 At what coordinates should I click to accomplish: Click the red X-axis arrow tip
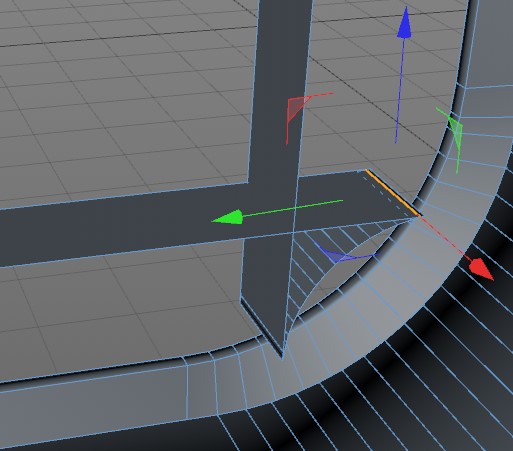tap(481, 269)
